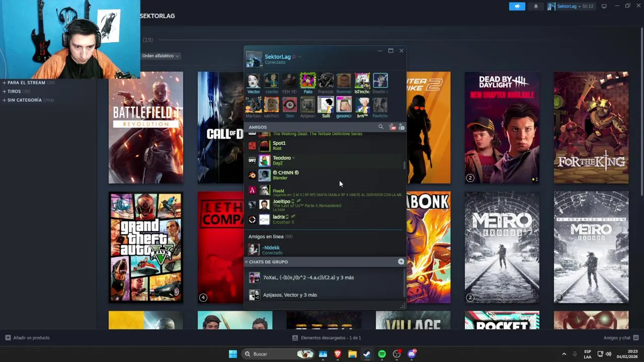The image size is (644, 362).
Task: Select the For The King cover
Action: point(591,128)
